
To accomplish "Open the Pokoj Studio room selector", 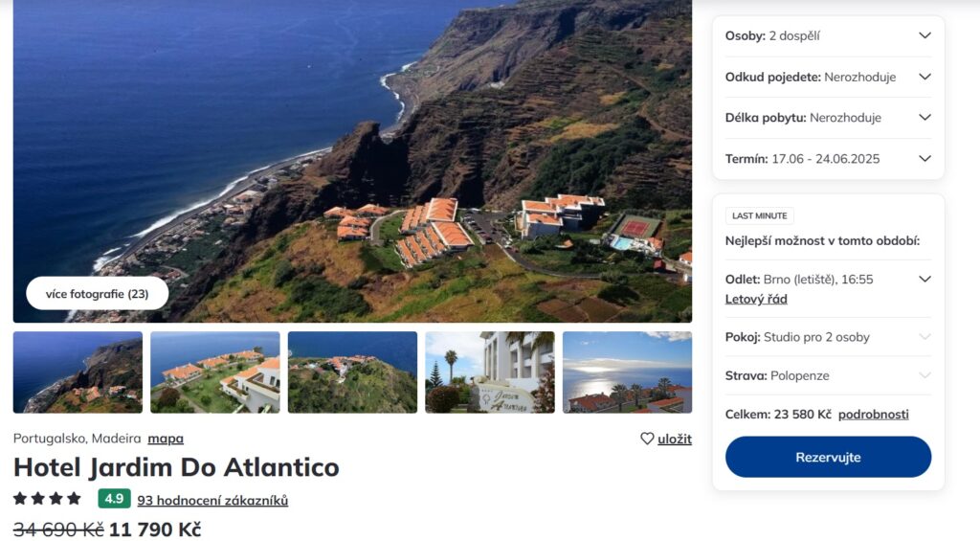I will tap(924, 337).
